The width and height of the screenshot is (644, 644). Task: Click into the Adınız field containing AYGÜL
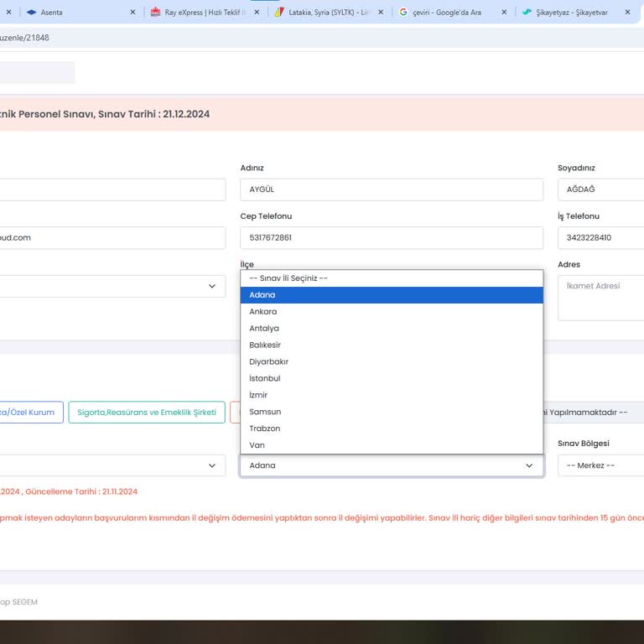pyautogui.click(x=391, y=190)
